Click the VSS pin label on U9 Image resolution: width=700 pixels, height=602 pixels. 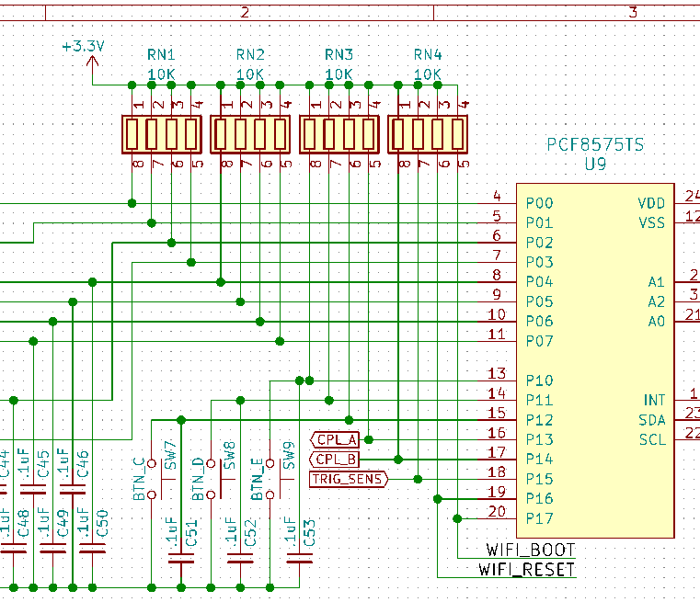pyautogui.click(x=651, y=223)
